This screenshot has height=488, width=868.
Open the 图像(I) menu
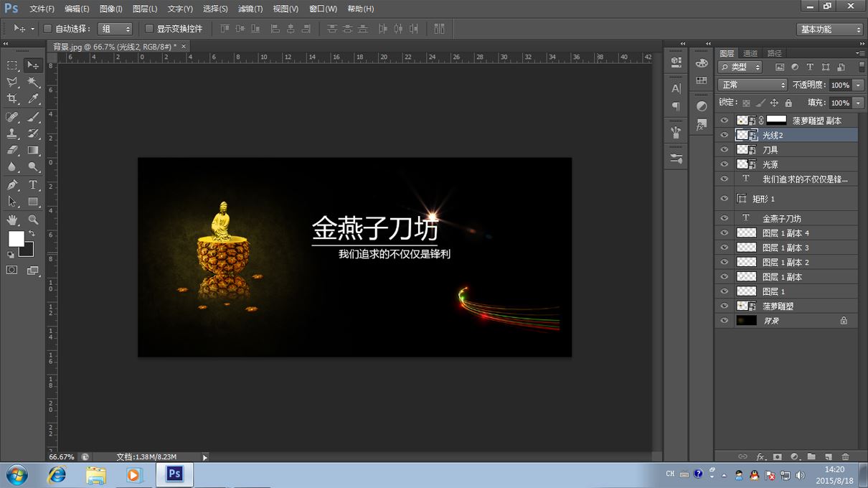tap(110, 9)
